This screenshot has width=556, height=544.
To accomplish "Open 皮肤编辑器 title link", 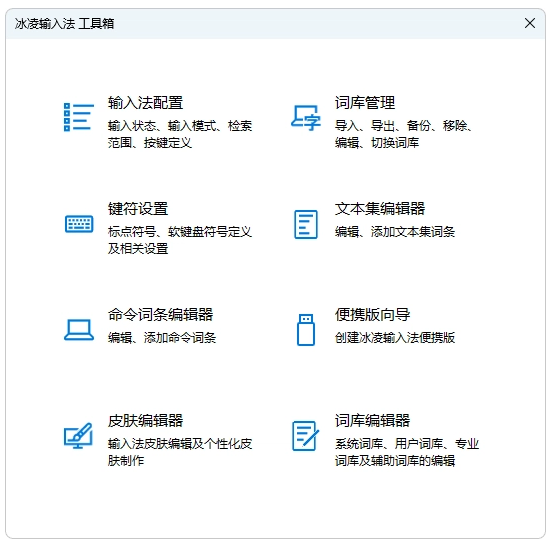I will pyautogui.click(x=145, y=421).
